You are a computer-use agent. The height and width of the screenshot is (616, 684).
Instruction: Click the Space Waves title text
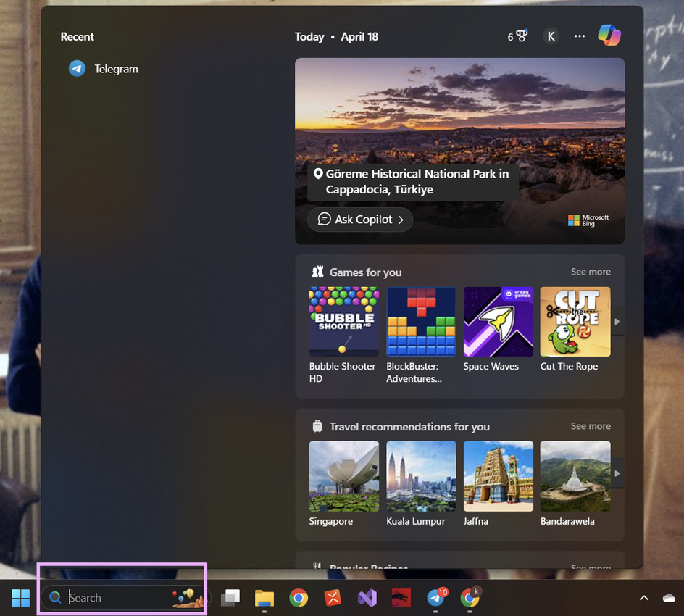pyautogui.click(x=491, y=367)
